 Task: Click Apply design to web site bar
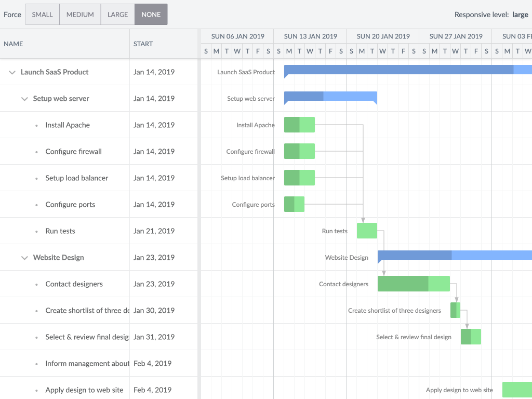point(517,389)
